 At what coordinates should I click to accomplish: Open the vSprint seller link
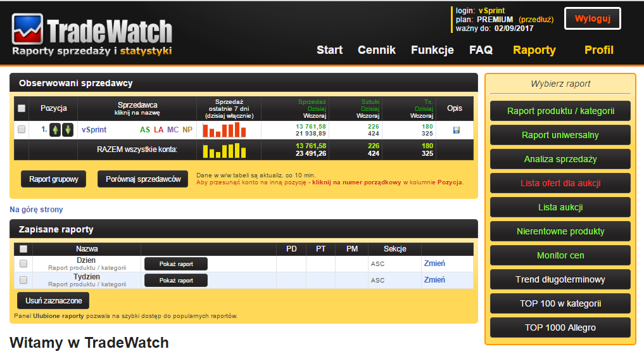click(94, 129)
